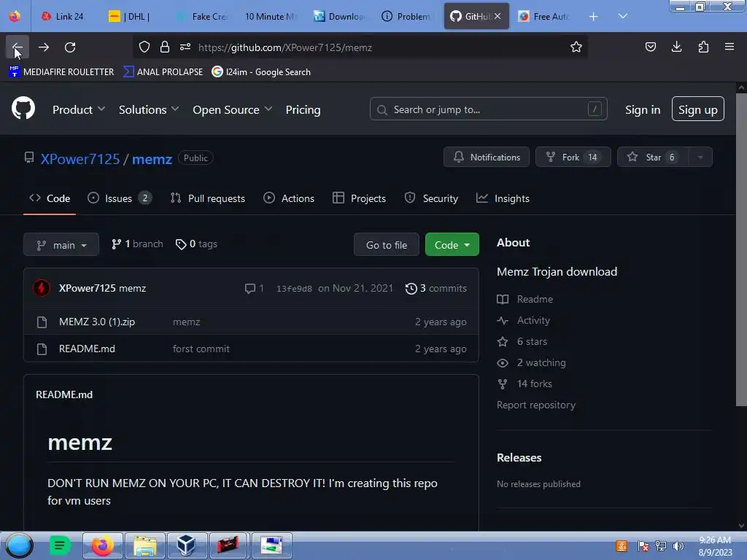
Task: Switch to the Pull requests tab
Action: pyautogui.click(x=208, y=198)
